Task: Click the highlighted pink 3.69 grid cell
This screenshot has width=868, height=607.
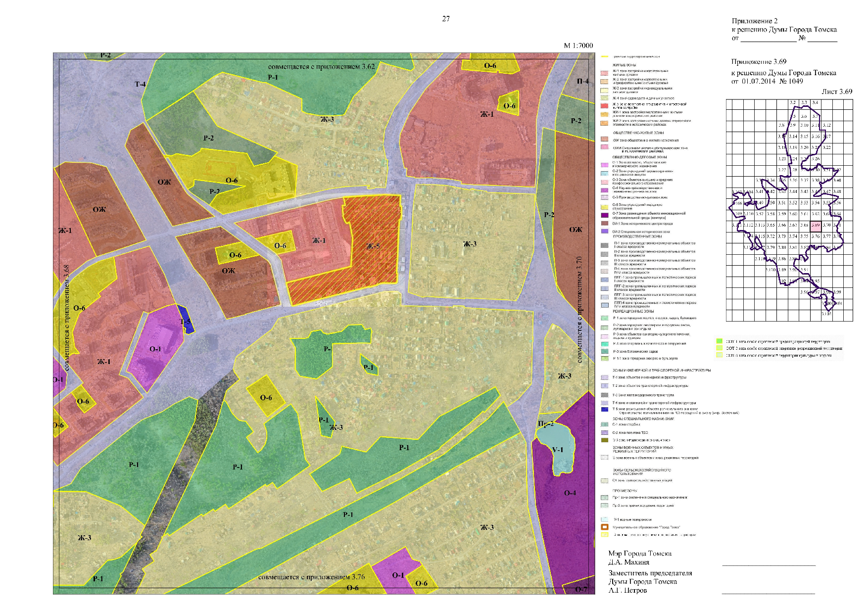Action: coord(816,225)
